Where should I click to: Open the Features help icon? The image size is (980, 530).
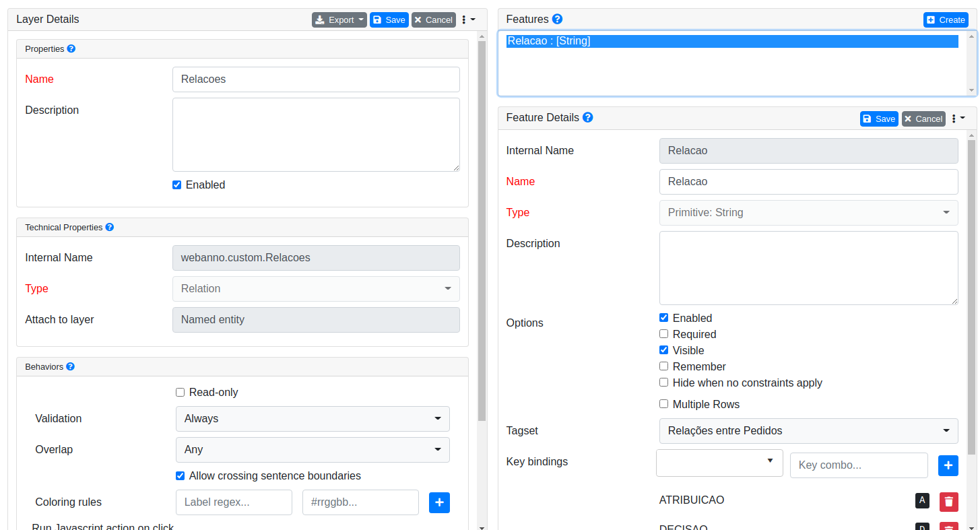[557, 19]
